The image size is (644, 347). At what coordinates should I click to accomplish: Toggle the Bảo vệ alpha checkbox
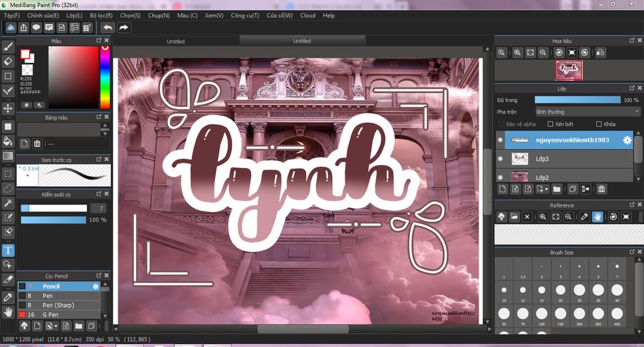(x=501, y=124)
